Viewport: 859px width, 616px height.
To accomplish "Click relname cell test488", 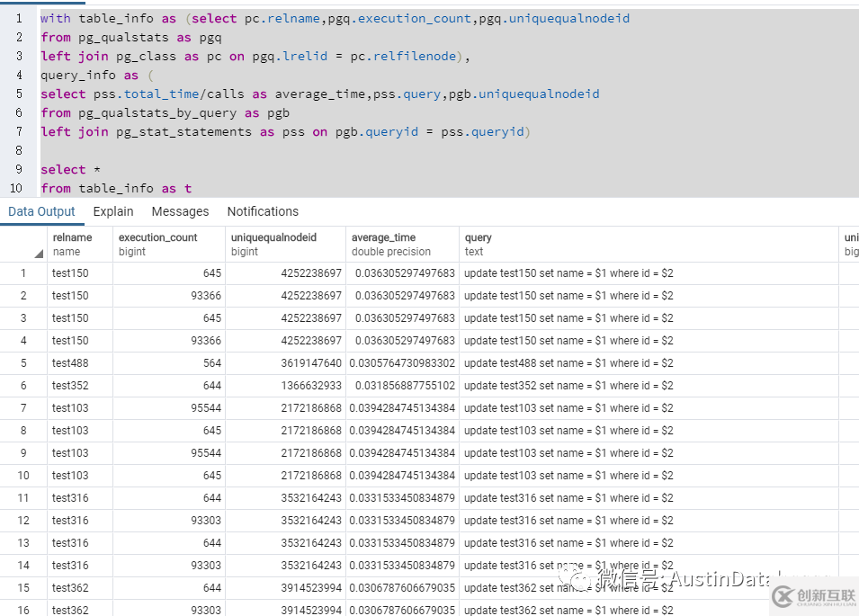I will click(x=80, y=363).
